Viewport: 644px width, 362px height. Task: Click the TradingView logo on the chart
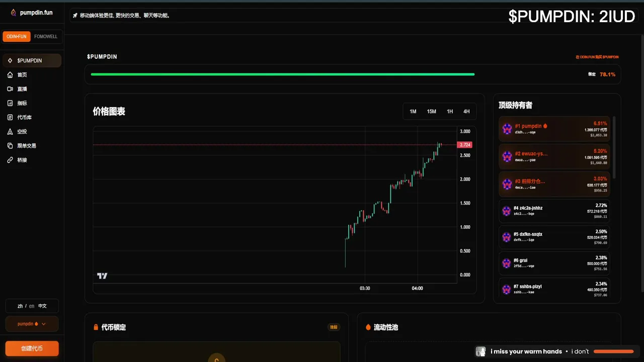pyautogui.click(x=102, y=276)
